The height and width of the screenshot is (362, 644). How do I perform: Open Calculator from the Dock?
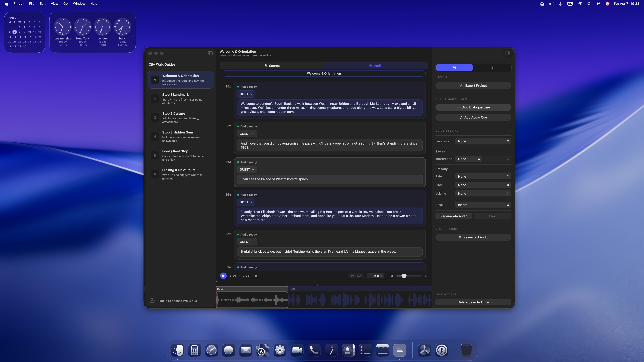194,350
